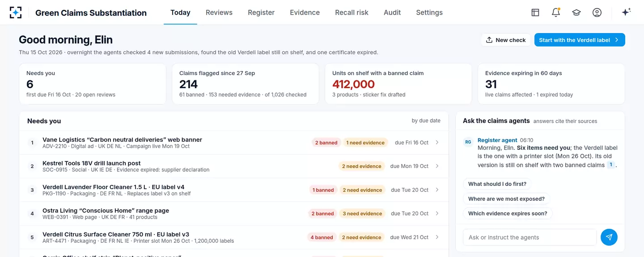The image size is (644, 257).
Task: Send the message with the paper plane icon
Action: tap(609, 237)
